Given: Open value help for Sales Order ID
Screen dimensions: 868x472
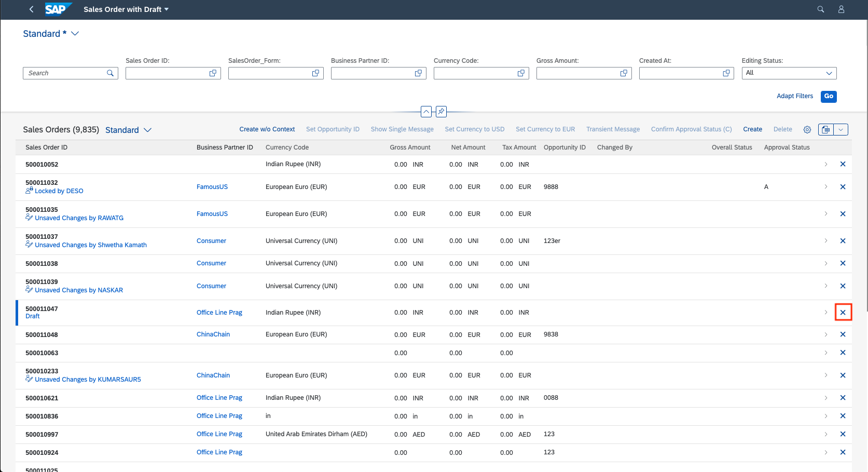Looking at the screenshot, I should coord(213,73).
